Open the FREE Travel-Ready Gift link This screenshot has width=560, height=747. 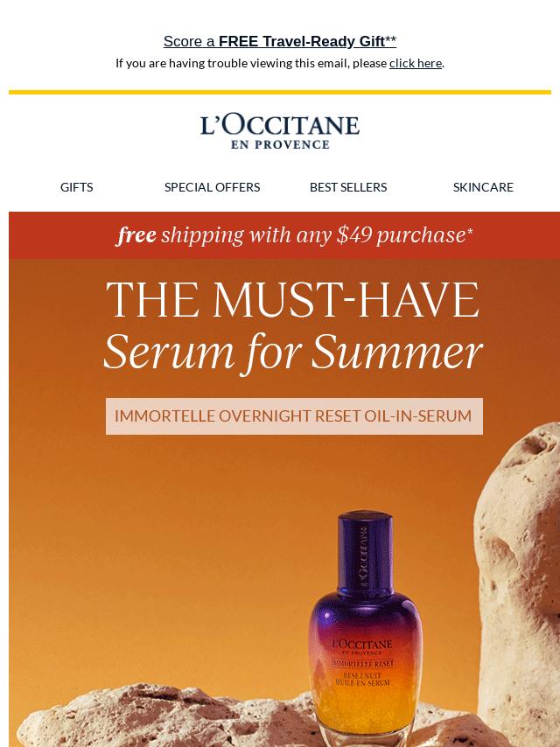click(x=280, y=41)
